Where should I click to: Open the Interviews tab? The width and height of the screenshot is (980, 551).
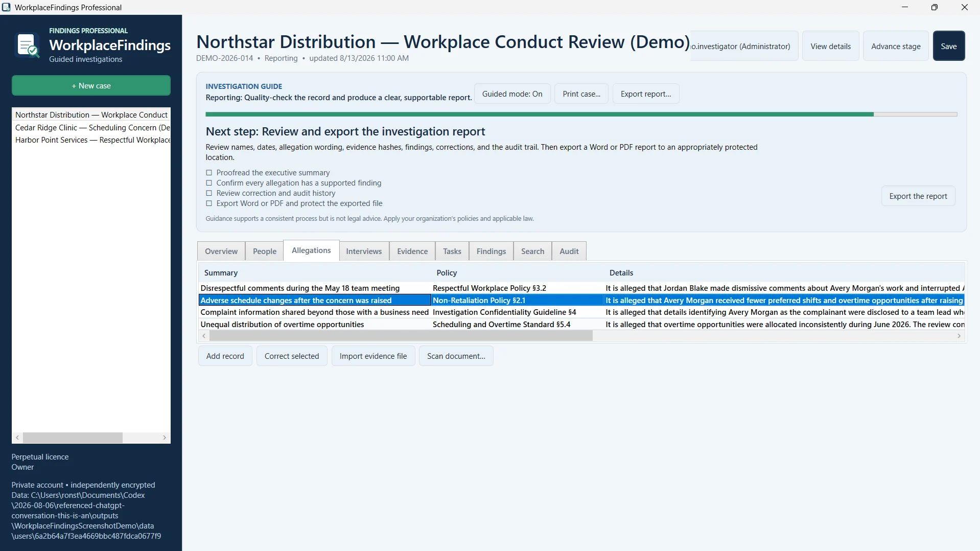(364, 251)
